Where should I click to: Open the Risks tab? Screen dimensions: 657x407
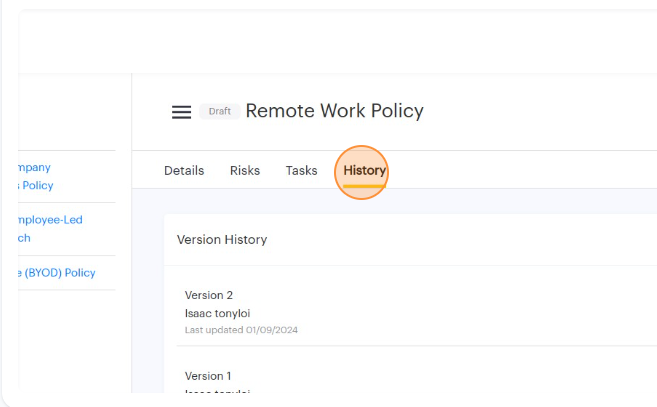coord(245,171)
